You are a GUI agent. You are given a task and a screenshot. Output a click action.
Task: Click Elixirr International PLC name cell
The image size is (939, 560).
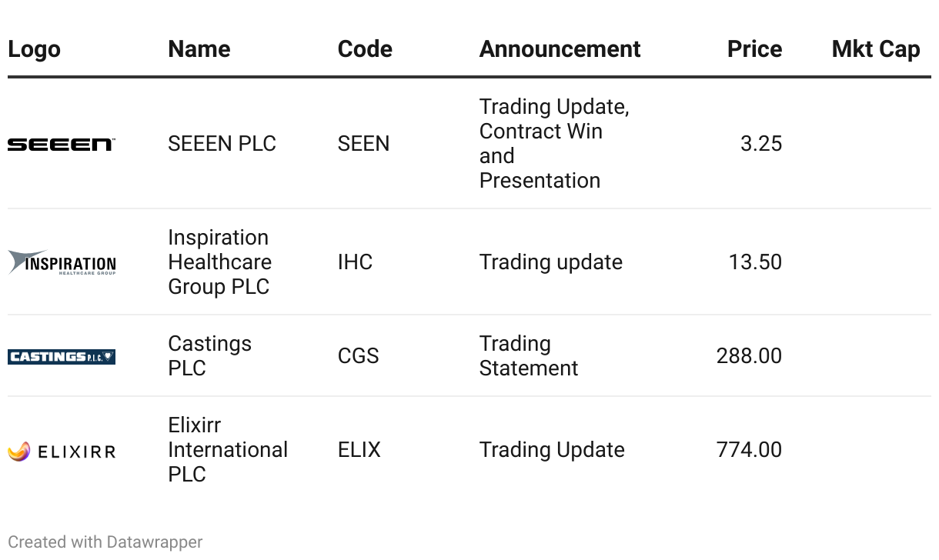[x=228, y=450]
